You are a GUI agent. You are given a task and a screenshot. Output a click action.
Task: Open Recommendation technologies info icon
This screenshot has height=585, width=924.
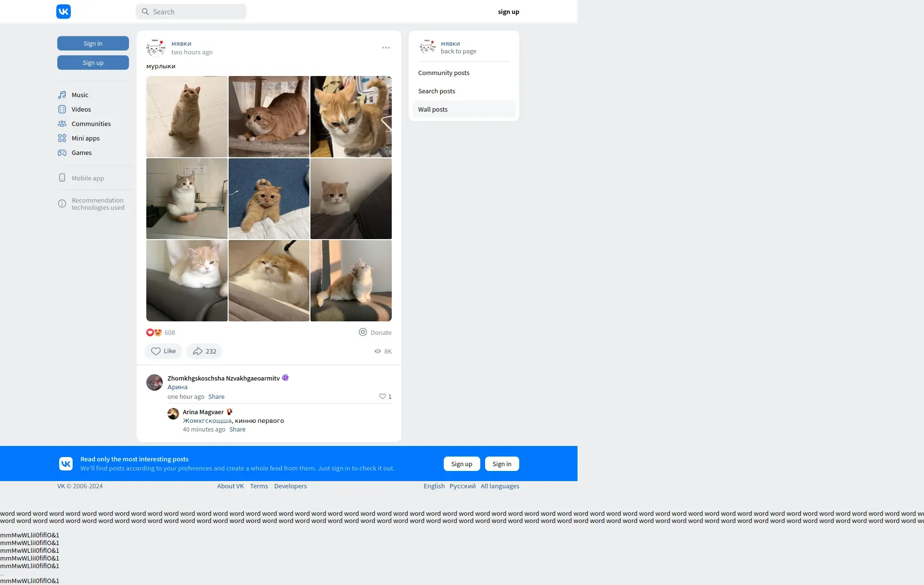tap(62, 203)
